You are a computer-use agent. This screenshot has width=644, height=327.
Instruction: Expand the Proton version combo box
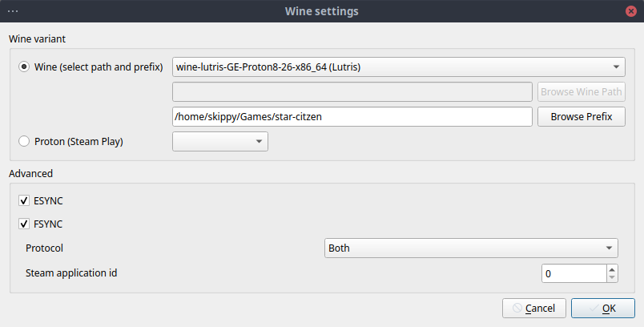tap(220, 141)
